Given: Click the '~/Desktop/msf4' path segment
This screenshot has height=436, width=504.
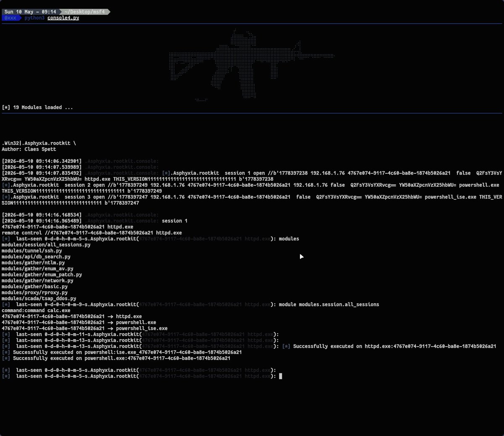Looking at the screenshot, I should click(x=85, y=12).
